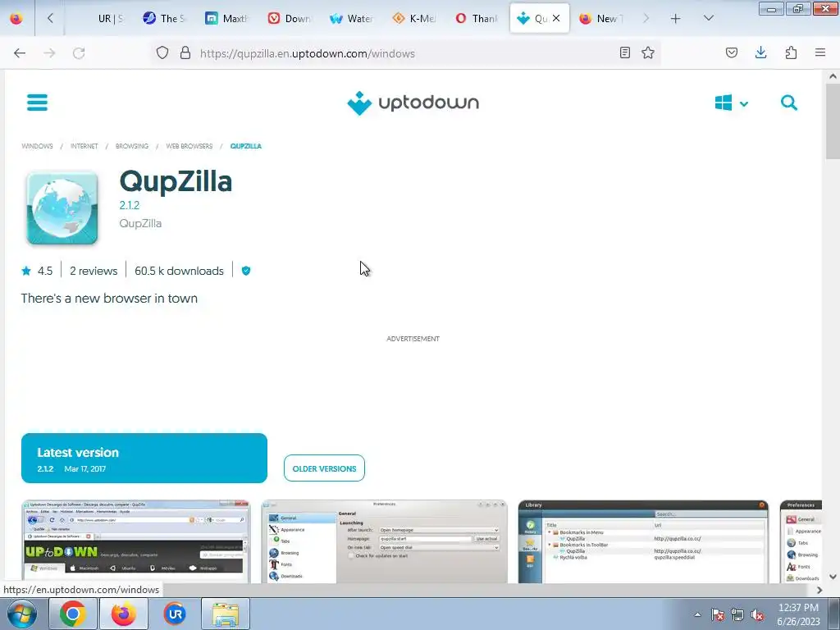
Task: Open the Uptodown browser screenshot thumbnail
Action: 135,541
